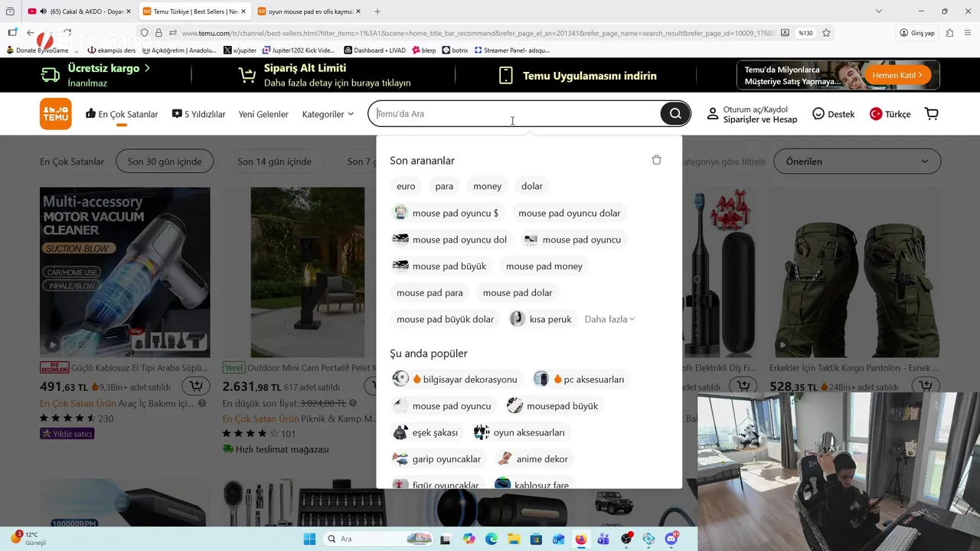The image size is (980, 551).
Task: Select recent search euro
Action: pos(406,186)
